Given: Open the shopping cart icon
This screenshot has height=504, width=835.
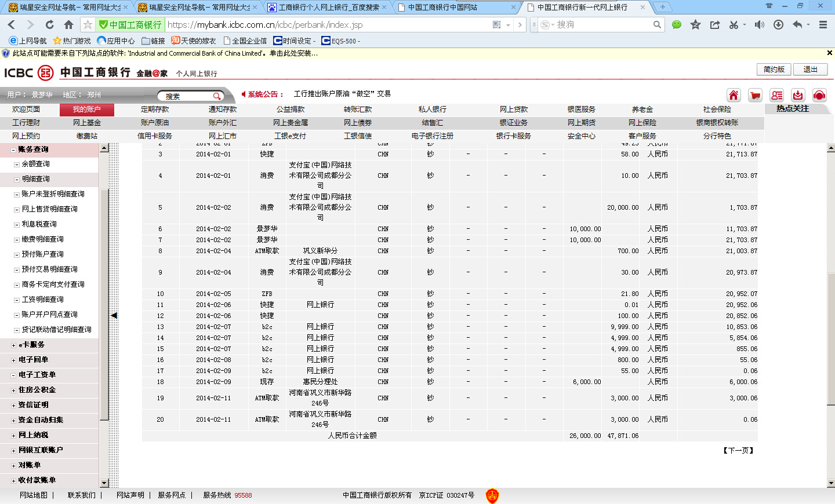Looking at the screenshot, I should click(x=755, y=96).
